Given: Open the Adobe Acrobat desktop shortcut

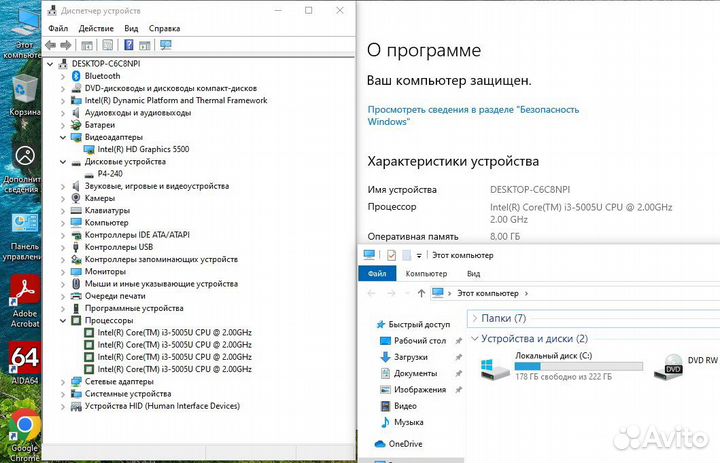Looking at the screenshot, I should point(25,301).
